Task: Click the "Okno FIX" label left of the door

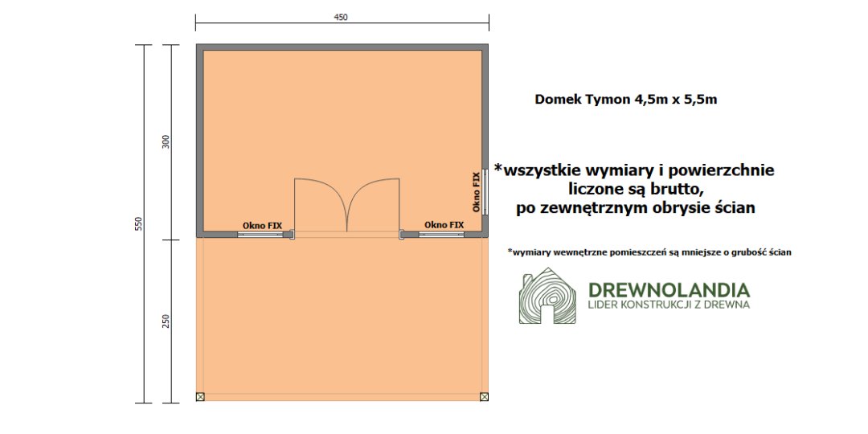Action: point(262,225)
